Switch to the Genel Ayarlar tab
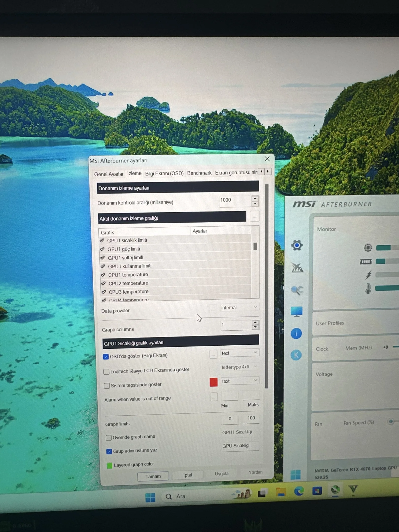 (x=109, y=174)
